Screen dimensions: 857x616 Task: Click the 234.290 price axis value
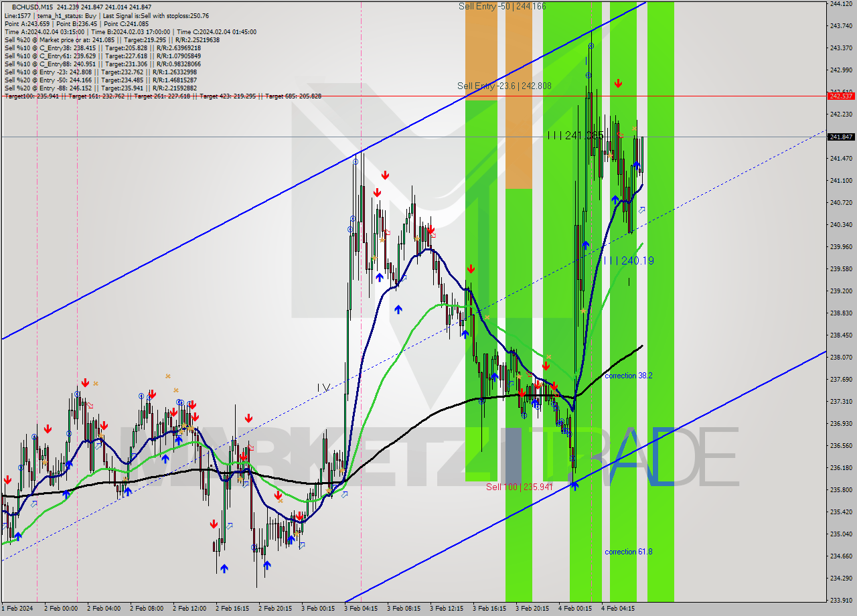pyautogui.click(x=841, y=579)
